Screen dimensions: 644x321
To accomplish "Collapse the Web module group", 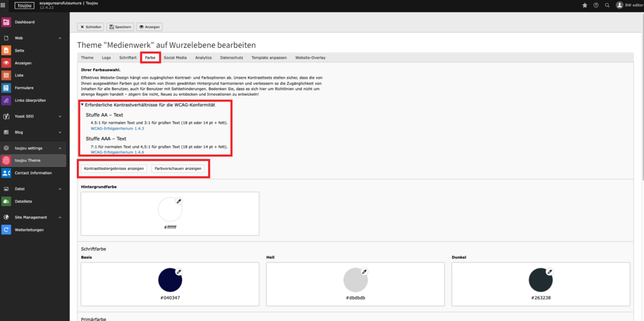I will (60, 38).
